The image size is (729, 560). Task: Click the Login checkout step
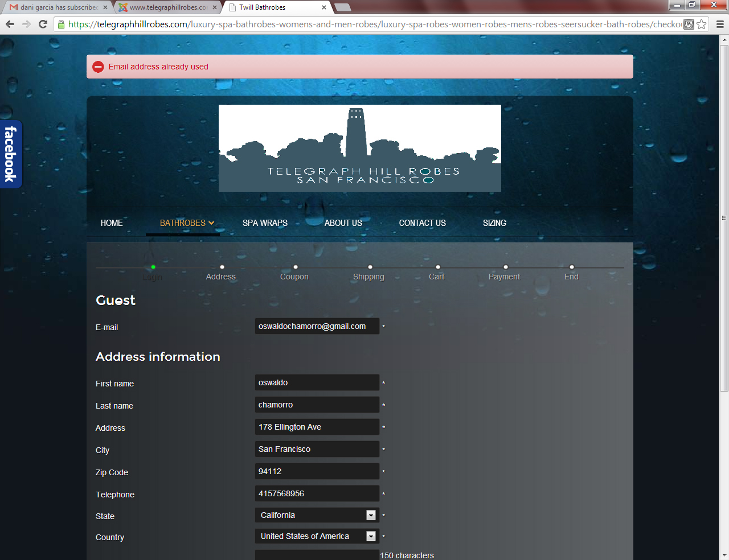click(153, 277)
